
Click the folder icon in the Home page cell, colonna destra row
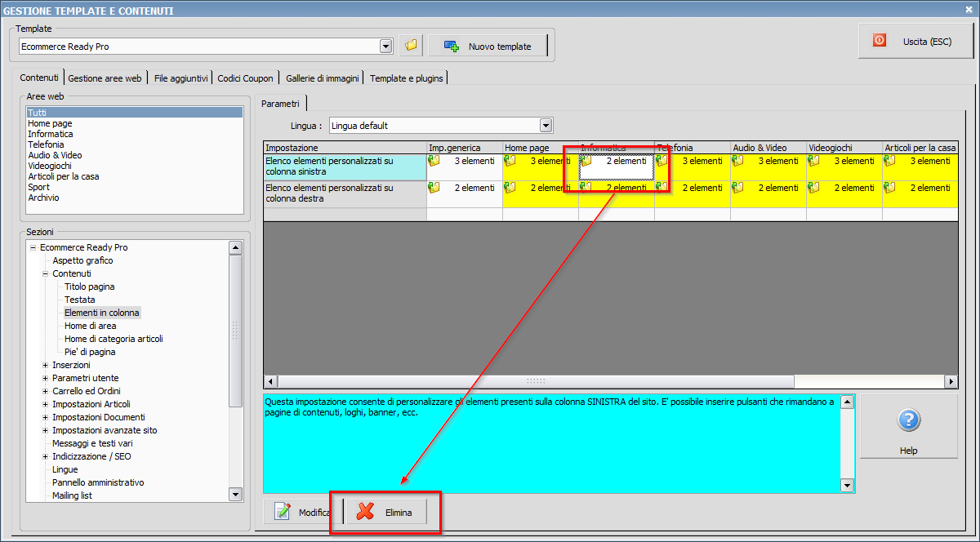coord(510,188)
